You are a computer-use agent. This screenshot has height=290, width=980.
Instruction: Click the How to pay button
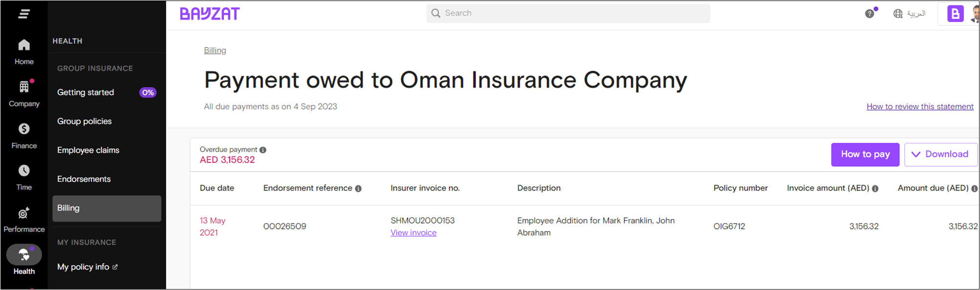[x=865, y=155]
